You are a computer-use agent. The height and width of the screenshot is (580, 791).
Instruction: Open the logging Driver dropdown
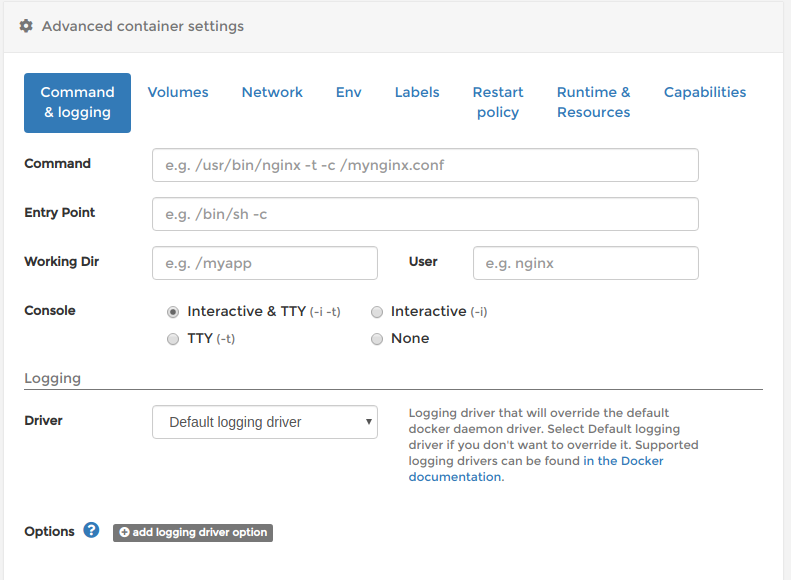(265, 422)
